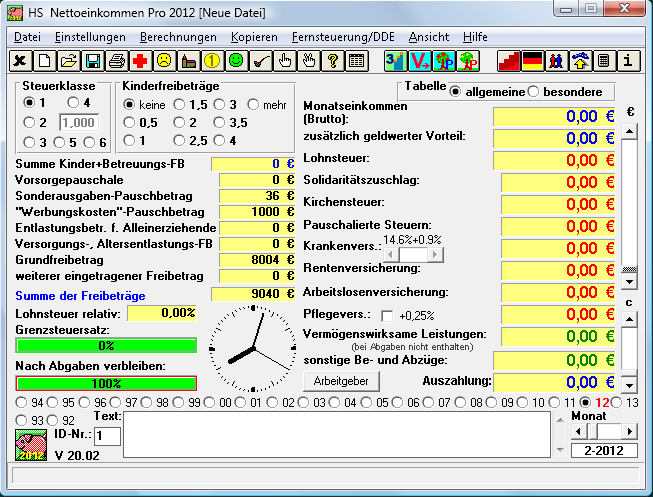Click the Monatseinkommen (Brutto) input field
Screen dimensions: 653x497
(557, 115)
